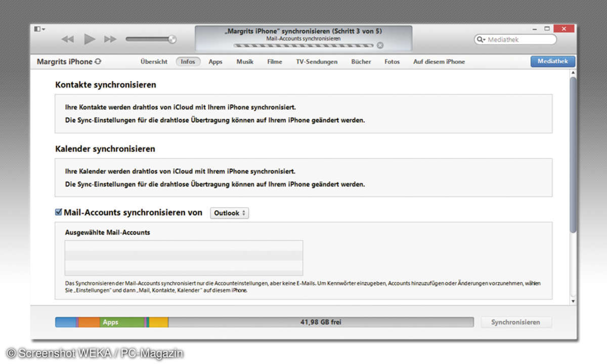This screenshot has width=607, height=364.
Task: Maximize the iTunes window
Action: coord(547,29)
